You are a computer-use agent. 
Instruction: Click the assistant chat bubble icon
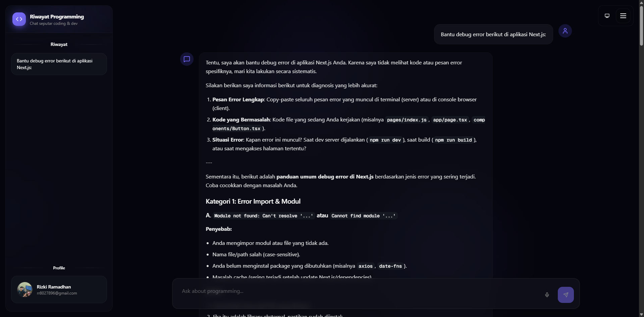187,59
